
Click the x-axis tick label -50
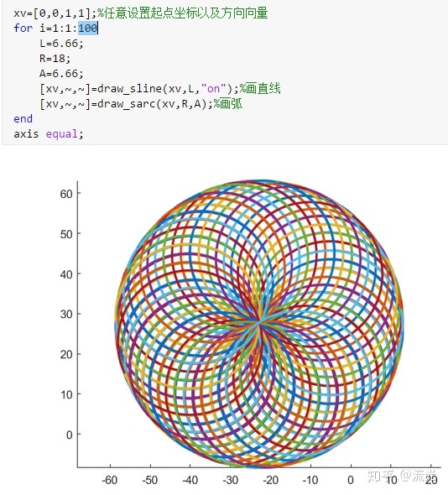[150, 480]
